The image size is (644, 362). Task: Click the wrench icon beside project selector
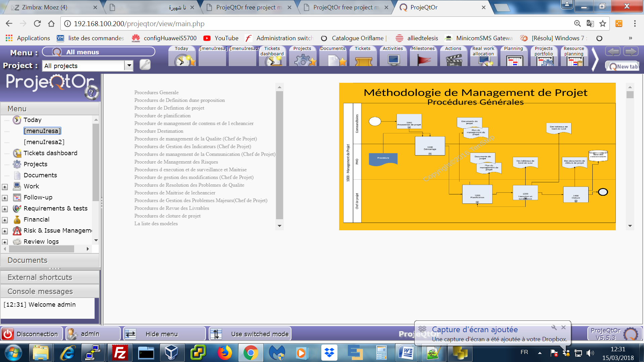[145, 64]
